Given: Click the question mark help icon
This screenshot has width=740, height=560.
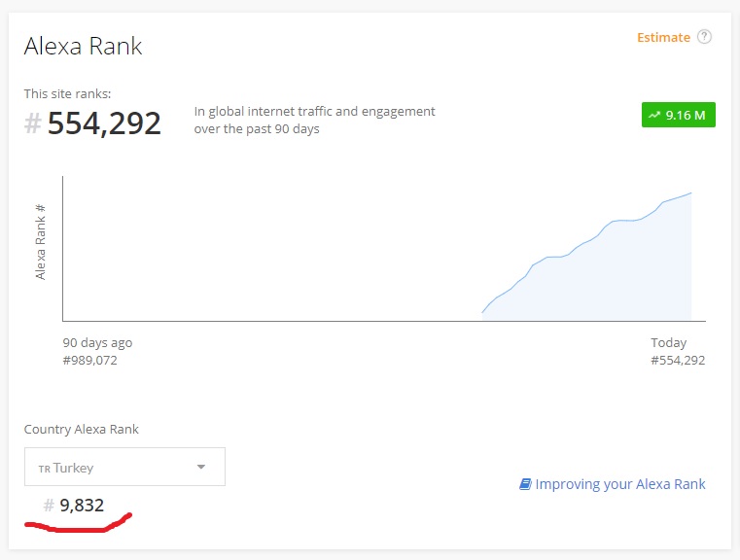Looking at the screenshot, I should pyautogui.click(x=704, y=37).
